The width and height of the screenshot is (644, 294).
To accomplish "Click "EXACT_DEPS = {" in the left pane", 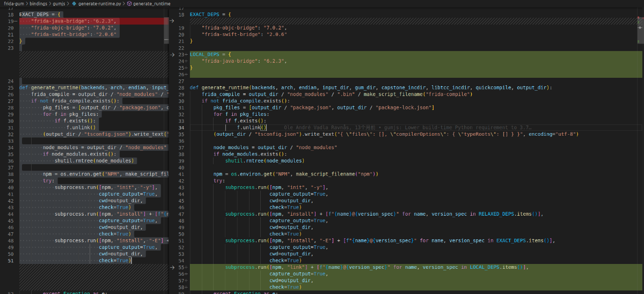I will point(41,14).
